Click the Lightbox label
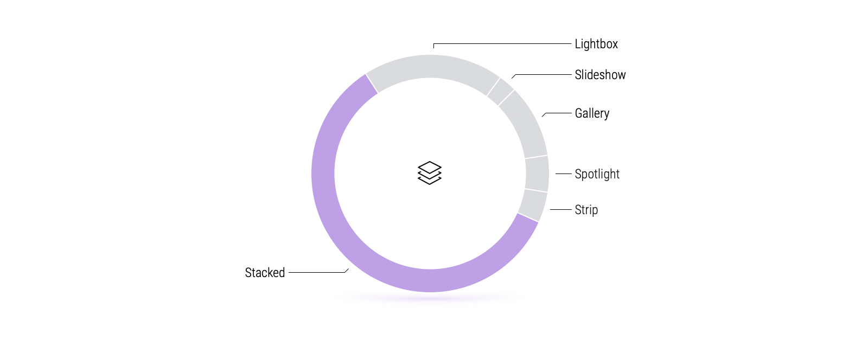Image resolution: width=868 pixels, height=347 pixels. pyautogui.click(x=596, y=44)
